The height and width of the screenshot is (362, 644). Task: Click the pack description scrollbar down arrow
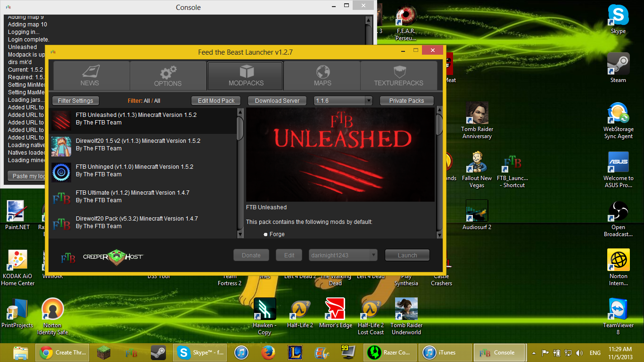(439, 234)
